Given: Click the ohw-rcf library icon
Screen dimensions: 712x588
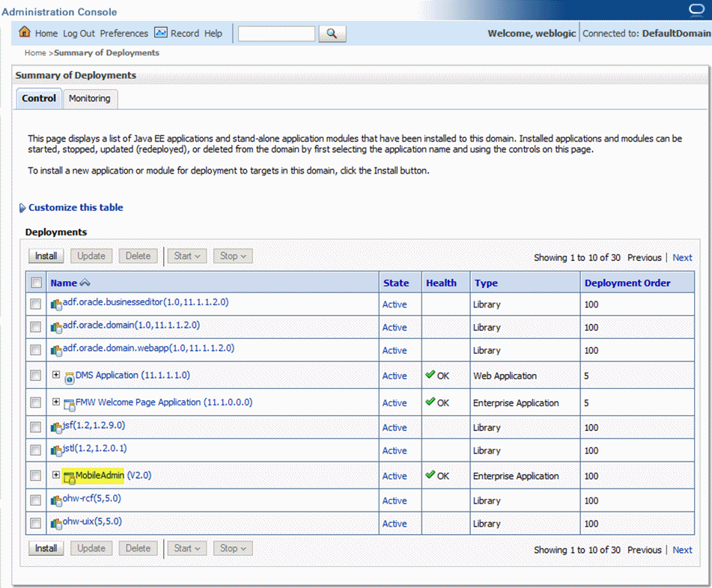Looking at the screenshot, I should (x=56, y=500).
